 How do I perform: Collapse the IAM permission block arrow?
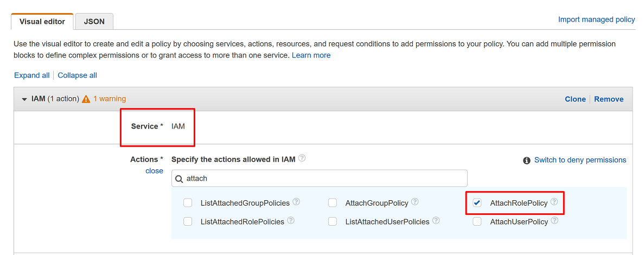[x=24, y=99]
